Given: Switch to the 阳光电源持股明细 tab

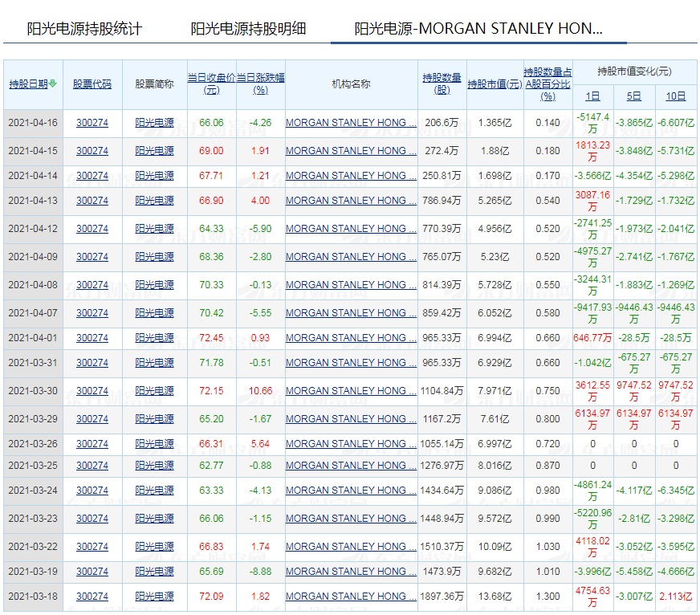Looking at the screenshot, I should (248, 29).
